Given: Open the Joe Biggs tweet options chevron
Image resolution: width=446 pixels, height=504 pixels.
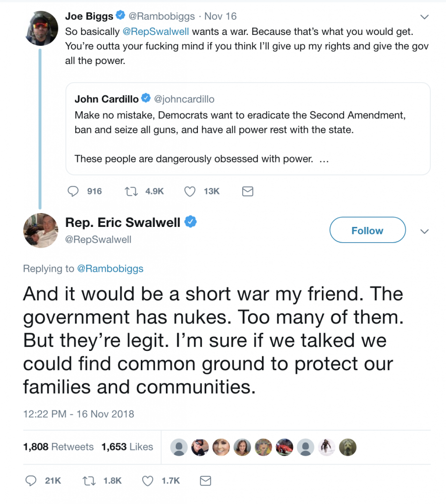Looking at the screenshot, I should 424,17.
